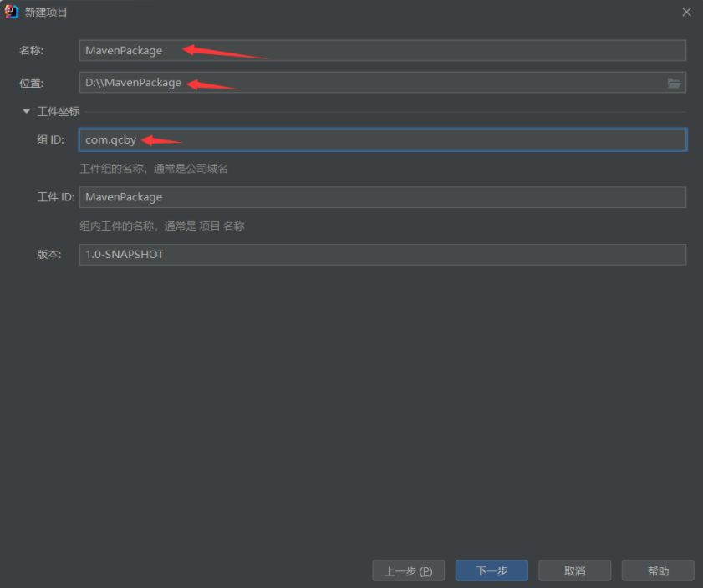Screen dimensions: 703x588
Task: Proceed with the 下一步 button
Action: click(492, 571)
